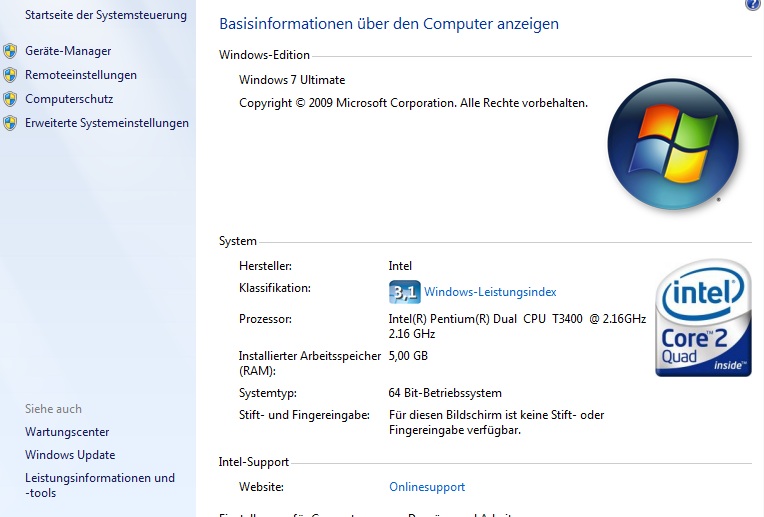Image resolution: width=764 pixels, height=517 pixels.
Task: Click the blue help question mark icon
Action: pyautogui.click(x=753, y=5)
